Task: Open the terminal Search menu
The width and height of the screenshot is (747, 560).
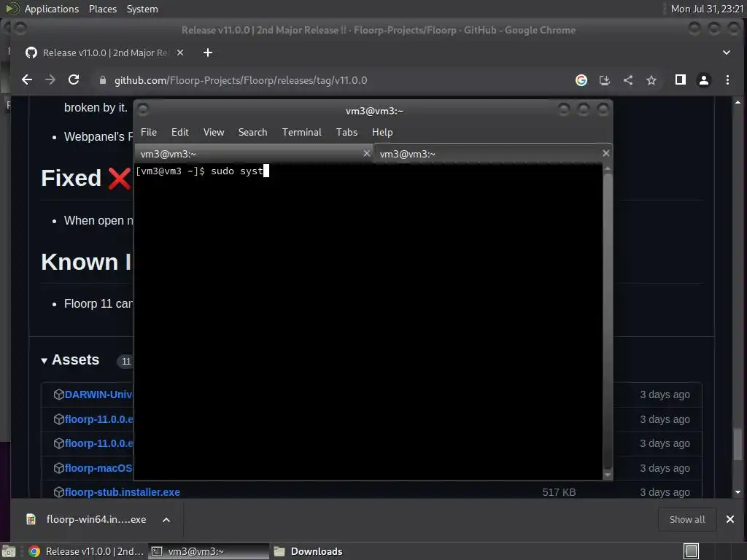Action: click(252, 132)
